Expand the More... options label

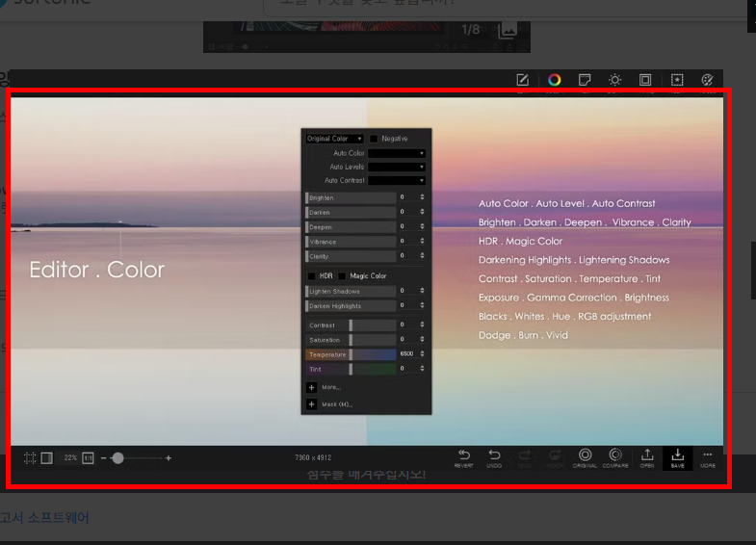point(331,387)
